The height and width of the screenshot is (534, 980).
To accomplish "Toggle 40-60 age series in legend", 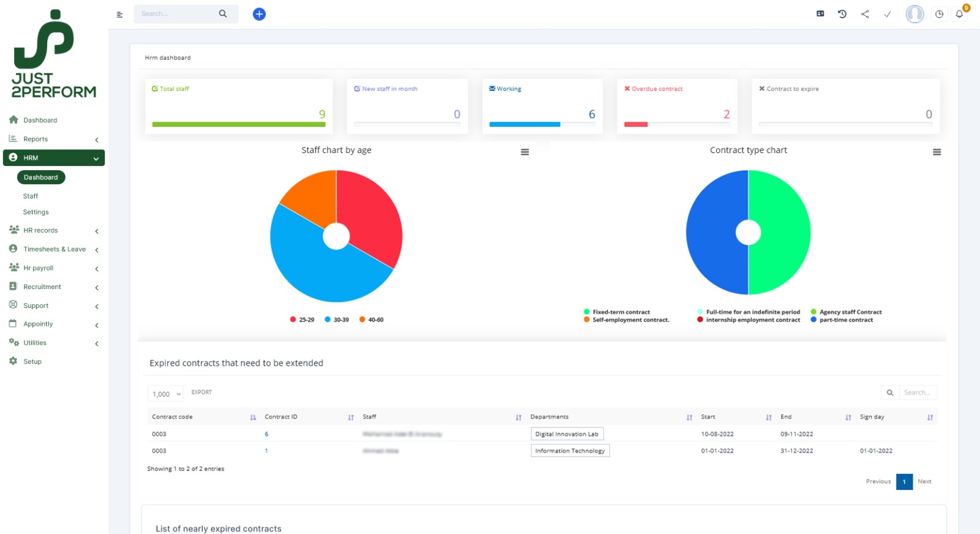I will 371,320.
